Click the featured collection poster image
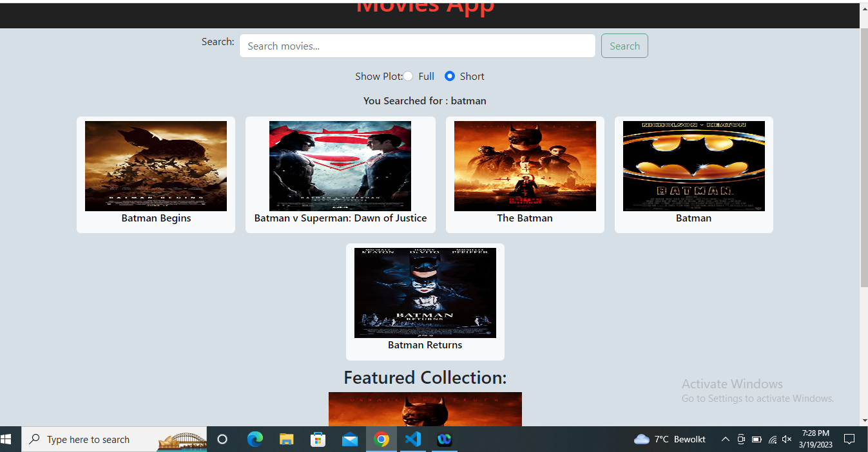The width and height of the screenshot is (868, 452). 425,409
